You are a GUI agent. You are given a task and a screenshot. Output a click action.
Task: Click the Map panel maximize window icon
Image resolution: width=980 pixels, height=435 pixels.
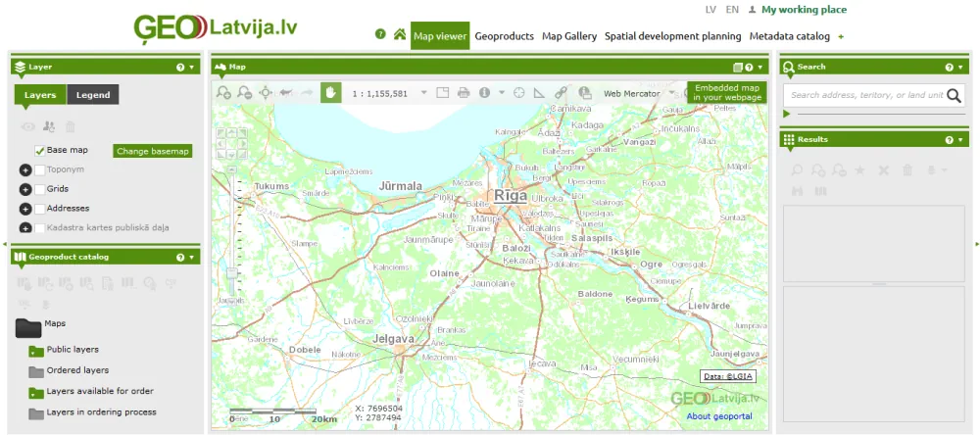tap(738, 67)
